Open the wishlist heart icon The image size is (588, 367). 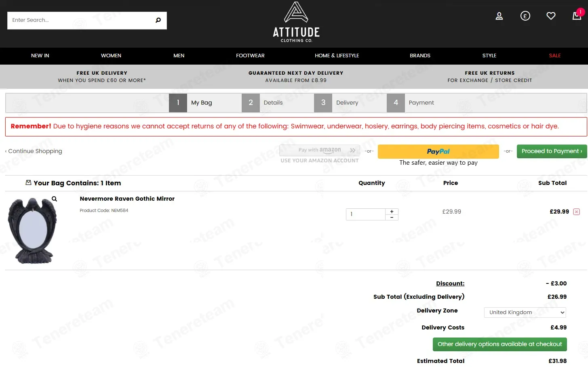click(551, 16)
